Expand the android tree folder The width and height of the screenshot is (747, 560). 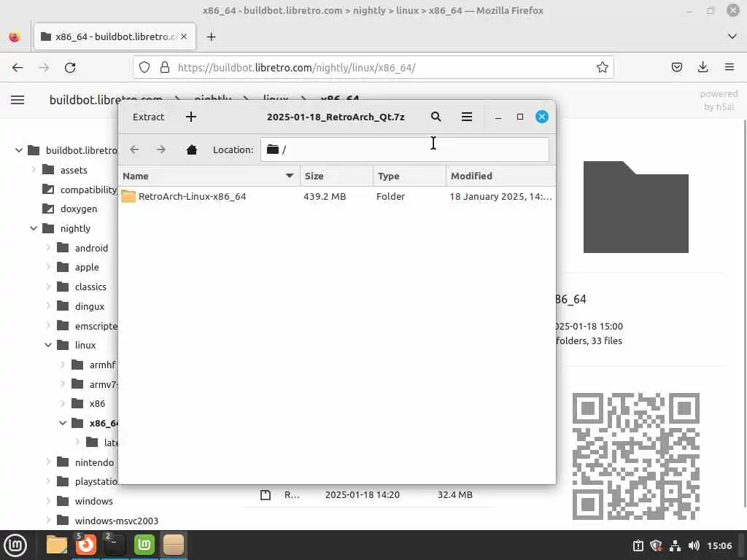48,248
